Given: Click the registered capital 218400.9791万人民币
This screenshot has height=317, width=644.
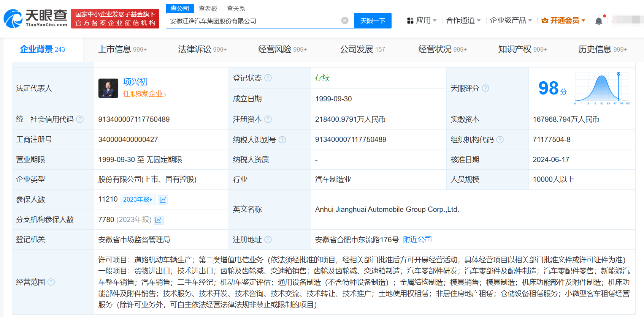Looking at the screenshot, I should click(x=350, y=119).
